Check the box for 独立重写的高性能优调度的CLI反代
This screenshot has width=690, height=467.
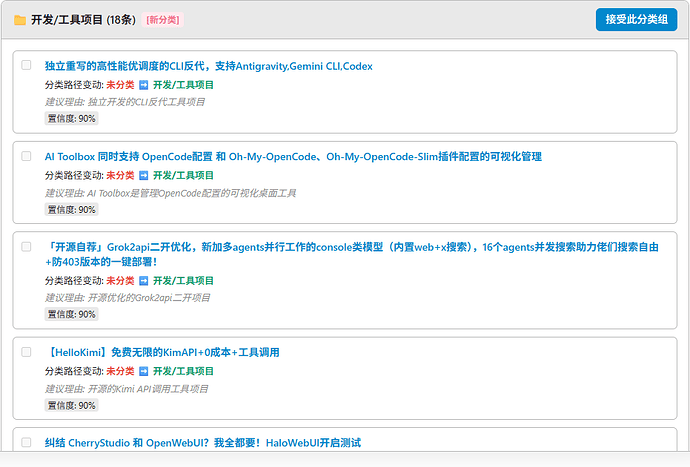point(26,65)
